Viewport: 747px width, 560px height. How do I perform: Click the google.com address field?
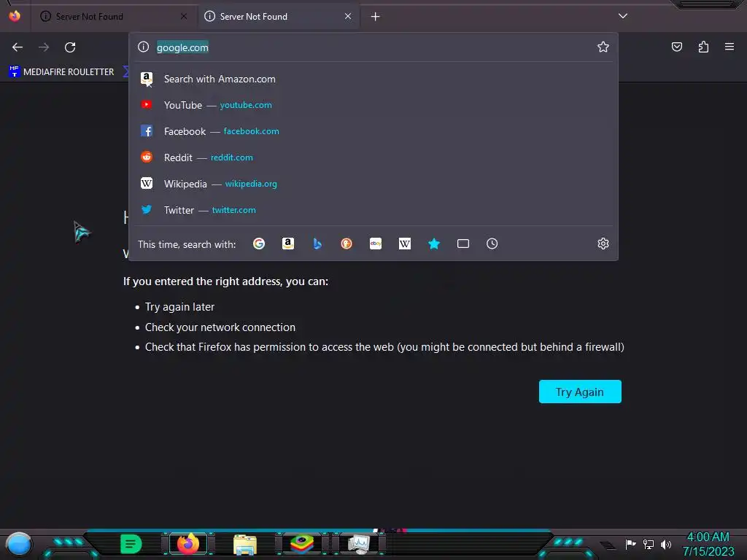pos(373,47)
